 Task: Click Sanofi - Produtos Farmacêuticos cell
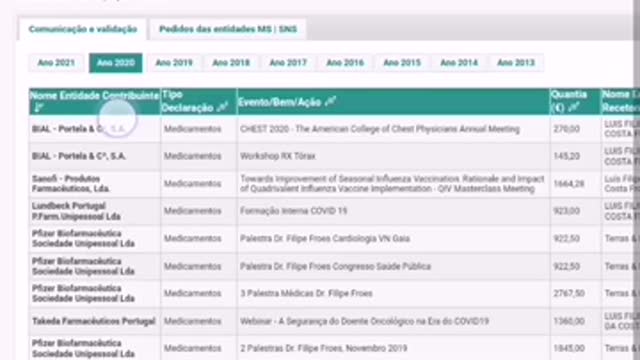71,184
